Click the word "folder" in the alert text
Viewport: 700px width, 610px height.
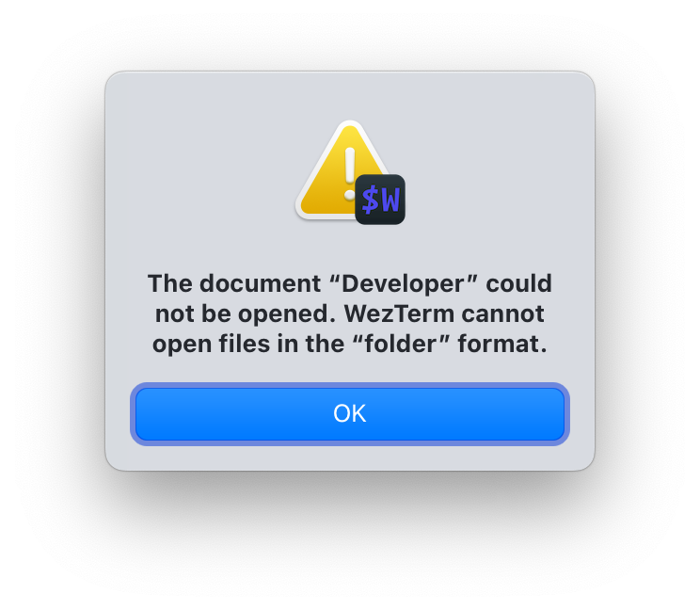point(401,344)
